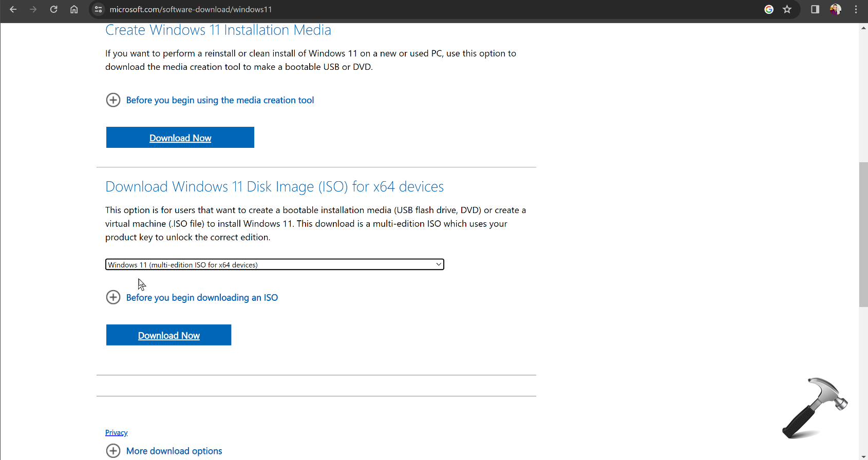The width and height of the screenshot is (868, 460).
Task: Click the scrollbar down arrow
Action: coord(863,456)
